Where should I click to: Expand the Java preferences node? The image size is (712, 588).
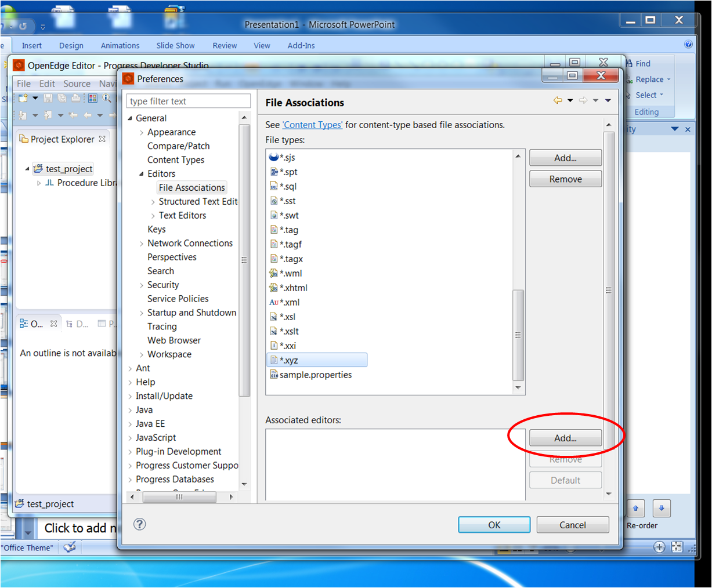coord(130,410)
